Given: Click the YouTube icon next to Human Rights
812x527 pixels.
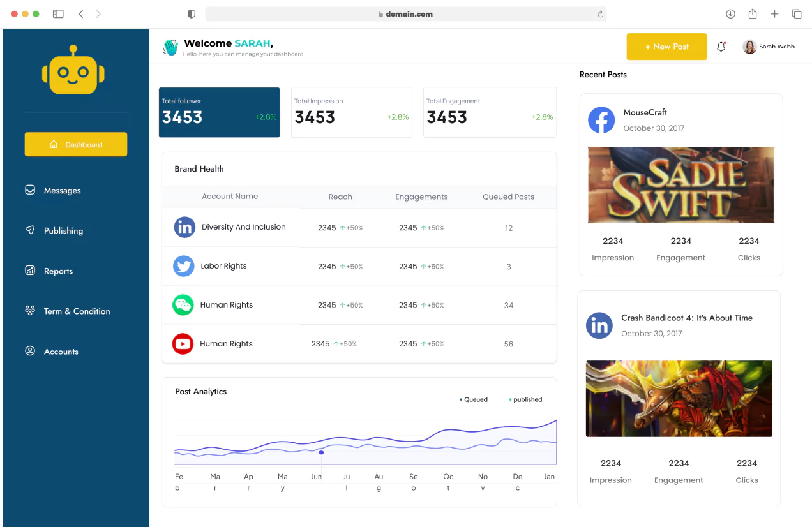Looking at the screenshot, I should pyautogui.click(x=183, y=343).
